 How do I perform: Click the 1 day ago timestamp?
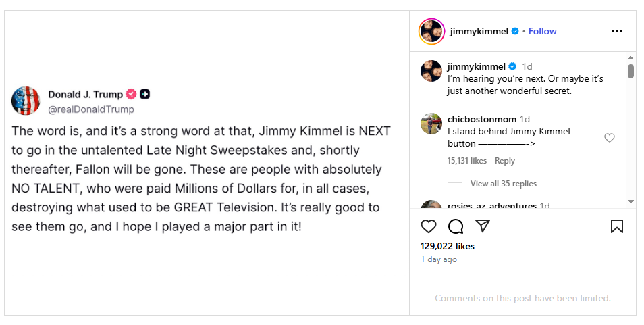(x=439, y=259)
